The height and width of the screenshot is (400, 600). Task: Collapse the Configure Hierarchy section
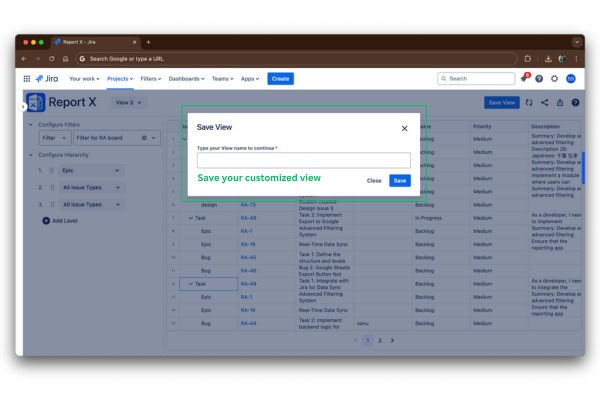[31, 155]
